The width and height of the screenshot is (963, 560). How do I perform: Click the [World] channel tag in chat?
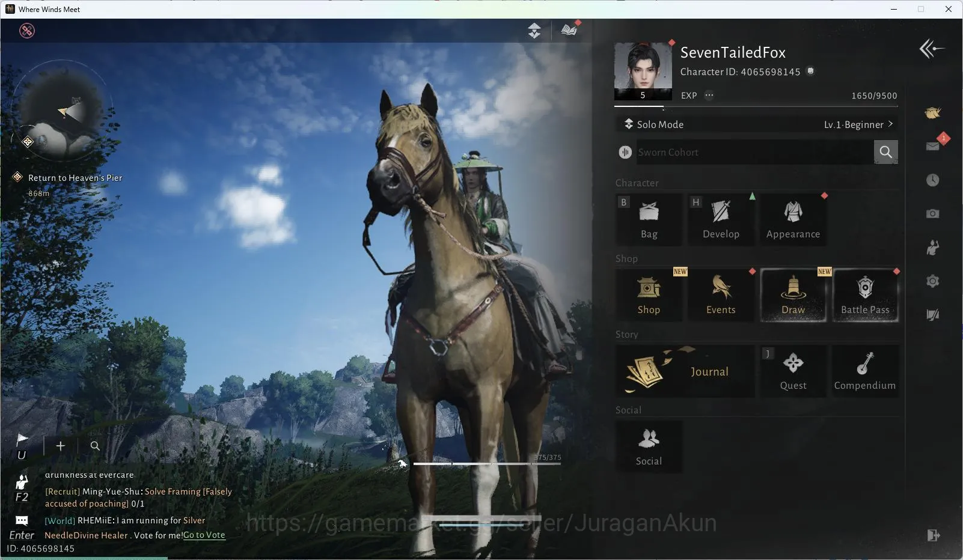[x=60, y=520]
